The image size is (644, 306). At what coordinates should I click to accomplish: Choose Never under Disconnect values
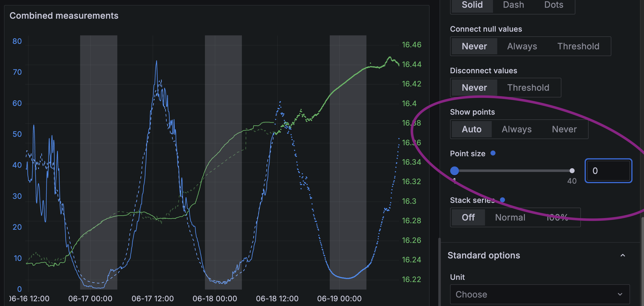474,88
